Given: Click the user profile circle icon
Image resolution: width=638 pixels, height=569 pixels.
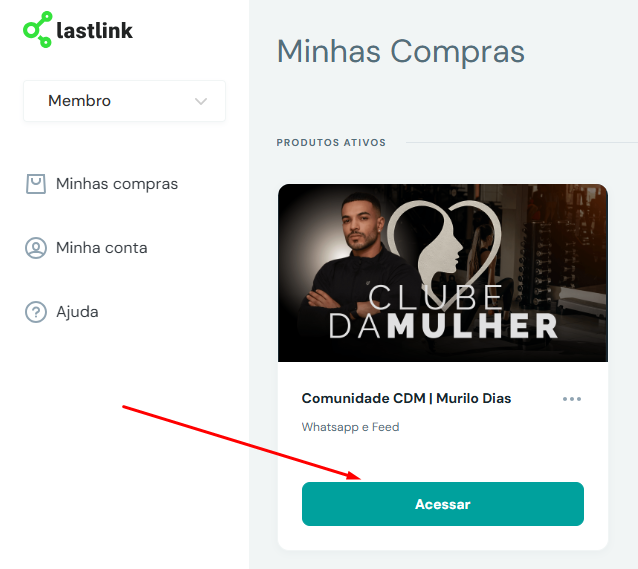Looking at the screenshot, I should [36, 248].
